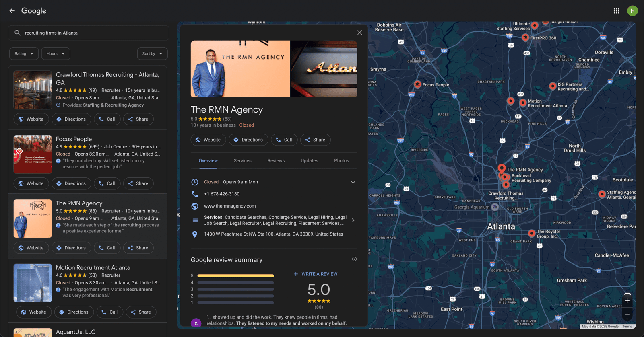Open RMN Agency portrait photo in panel

[x=240, y=69]
